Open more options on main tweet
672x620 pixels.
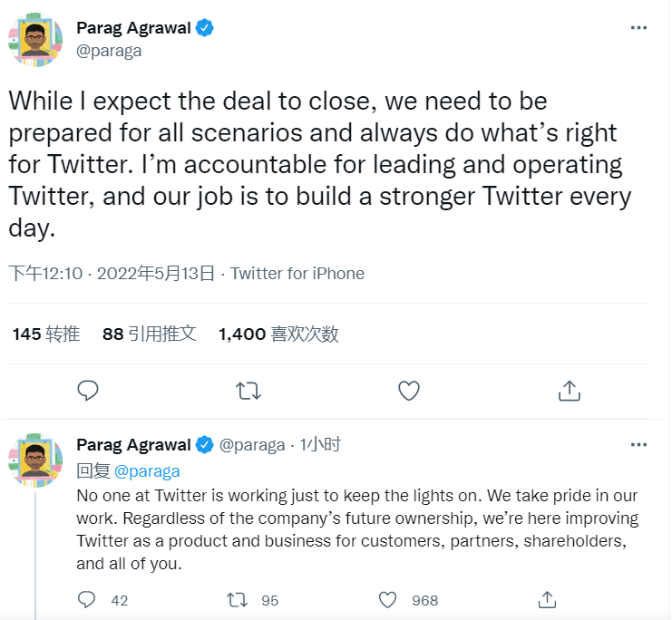(x=638, y=28)
